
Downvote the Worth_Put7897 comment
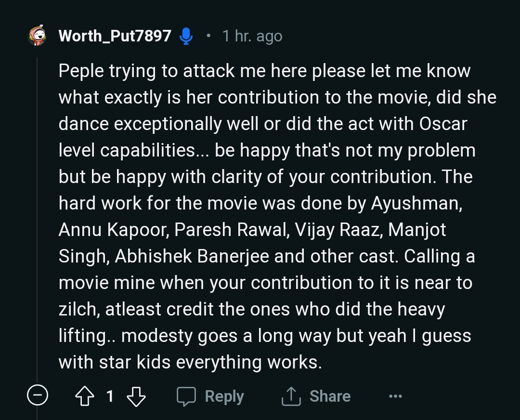click(135, 396)
